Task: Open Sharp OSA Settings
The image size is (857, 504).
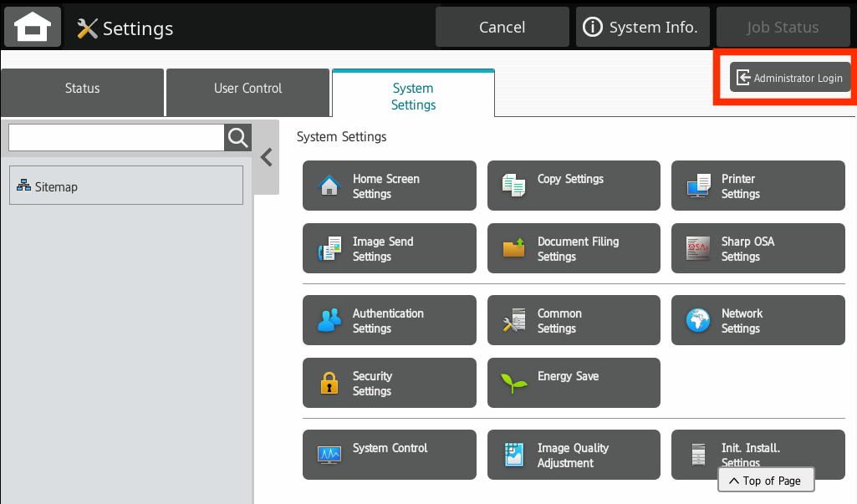Action: coord(758,248)
